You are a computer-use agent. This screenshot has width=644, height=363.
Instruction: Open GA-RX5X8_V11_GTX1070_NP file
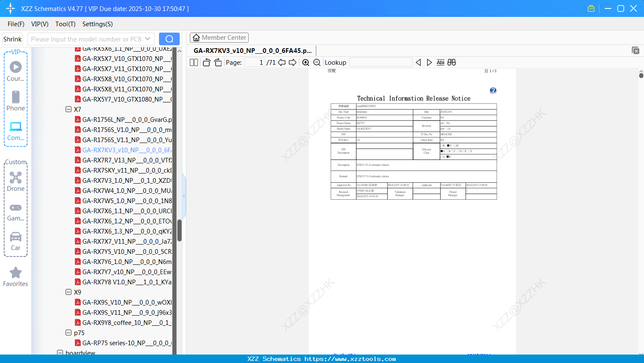[x=123, y=89]
